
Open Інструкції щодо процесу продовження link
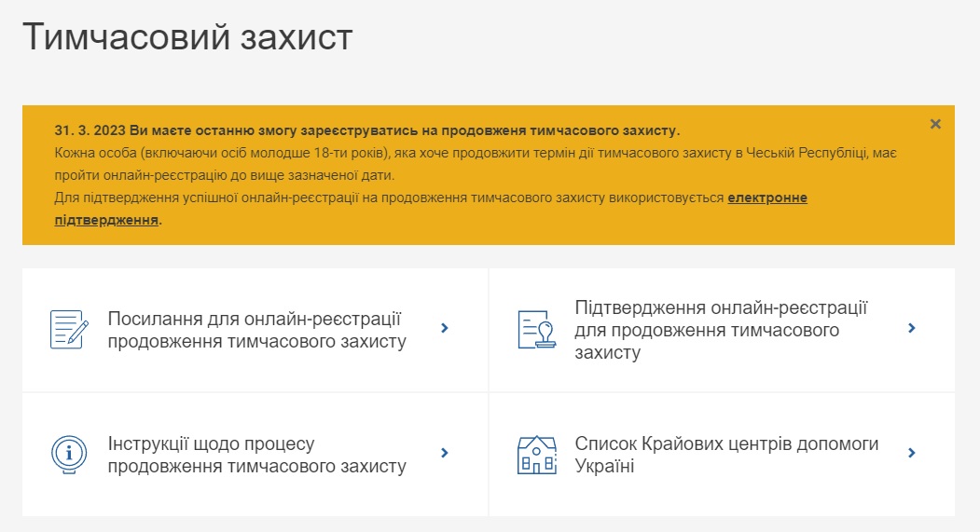coord(256,455)
